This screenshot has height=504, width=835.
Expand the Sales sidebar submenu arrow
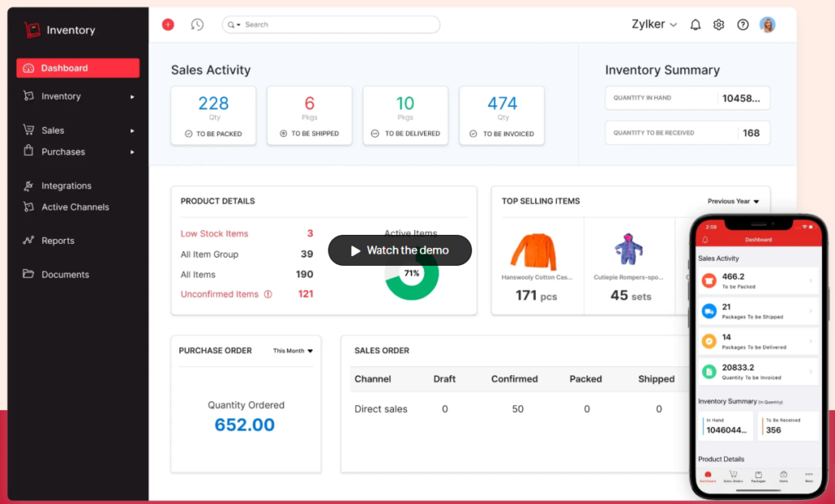pos(132,130)
